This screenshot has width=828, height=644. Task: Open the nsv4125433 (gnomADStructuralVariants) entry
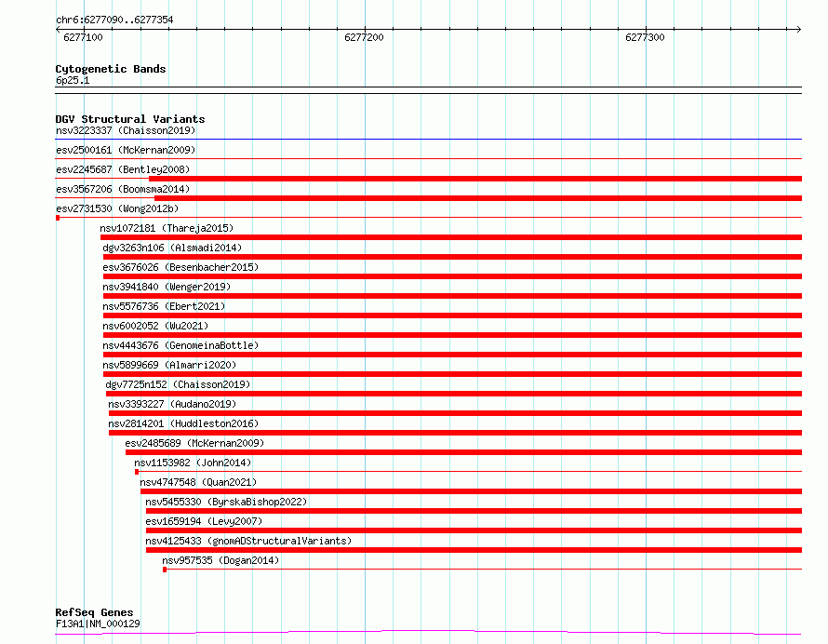248,541
